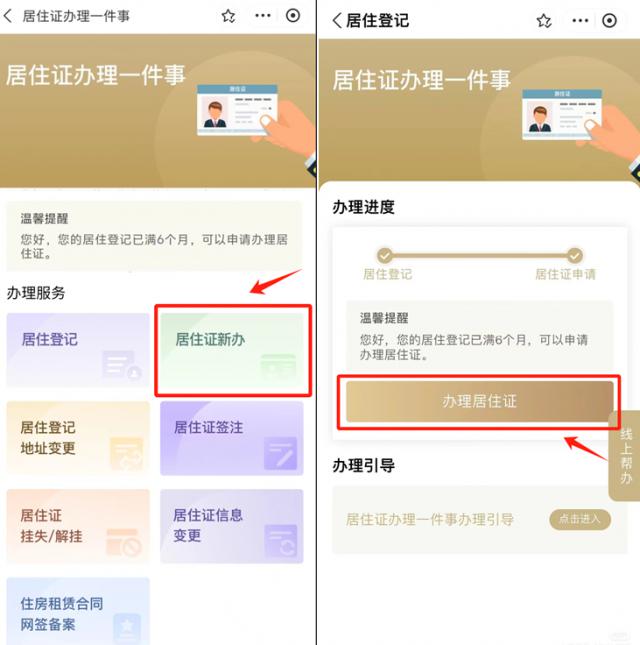Open 居住证信息变更 service card
This screenshot has height=645, width=640.
232,526
